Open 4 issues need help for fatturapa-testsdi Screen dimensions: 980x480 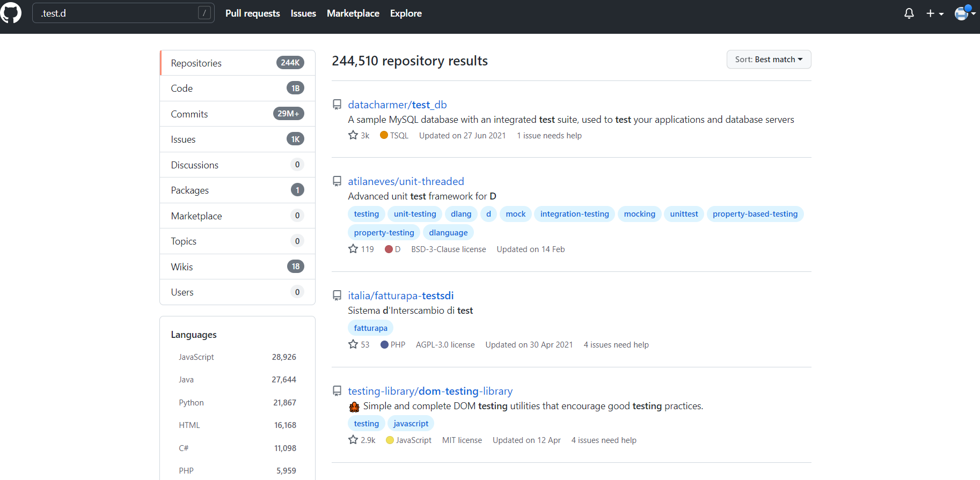[616, 345]
